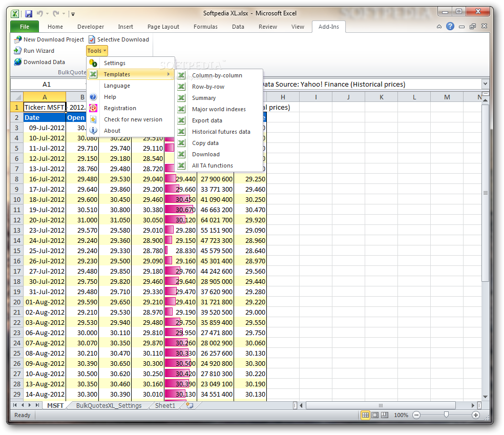Adjust the zoom slider handle
Screen dimensions: 504x435
click(446, 415)
